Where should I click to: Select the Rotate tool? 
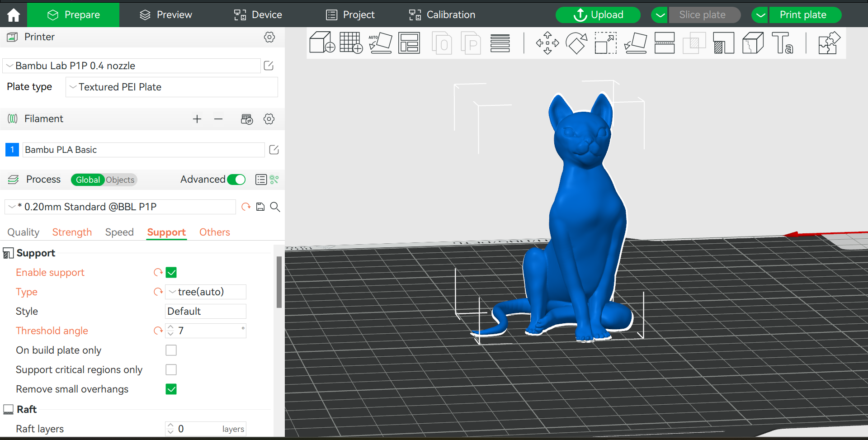click(576, 43)
